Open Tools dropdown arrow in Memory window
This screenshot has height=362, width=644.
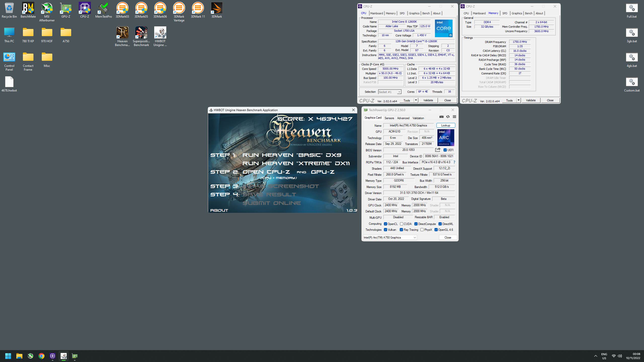click(518, 100)
